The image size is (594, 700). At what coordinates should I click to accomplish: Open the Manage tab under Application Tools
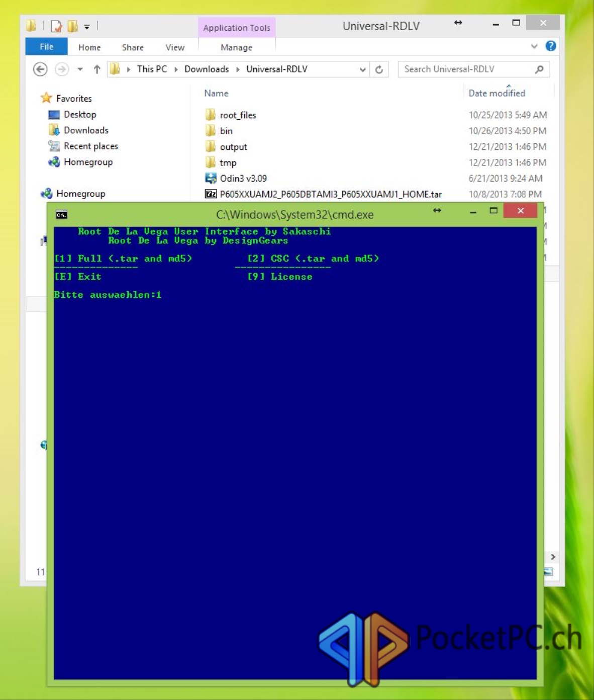point(236,47)
